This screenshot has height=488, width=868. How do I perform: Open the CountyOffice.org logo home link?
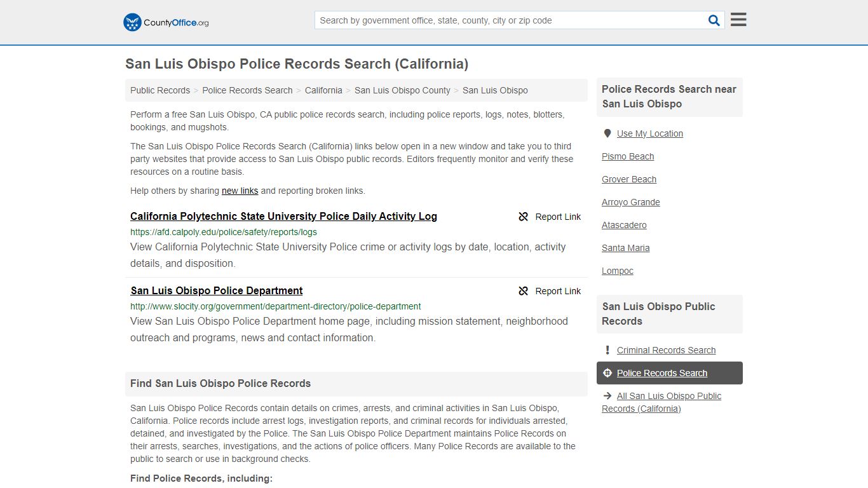[x=166, y=22]
